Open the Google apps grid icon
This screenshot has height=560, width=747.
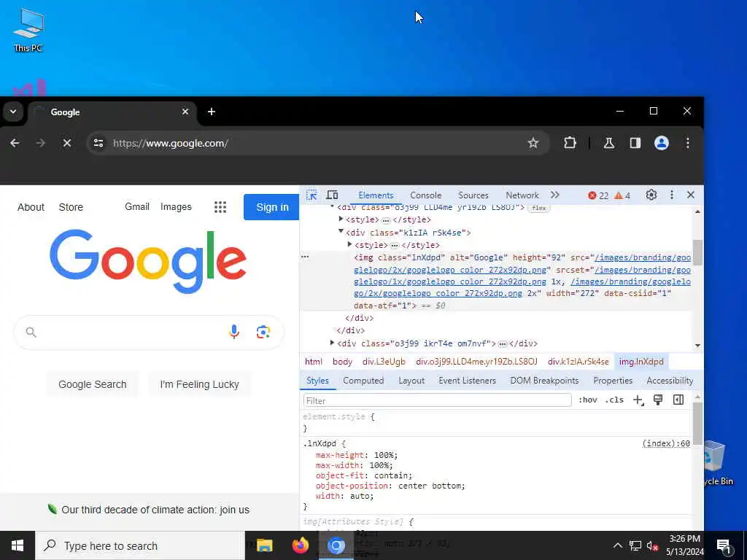point(220,207)
